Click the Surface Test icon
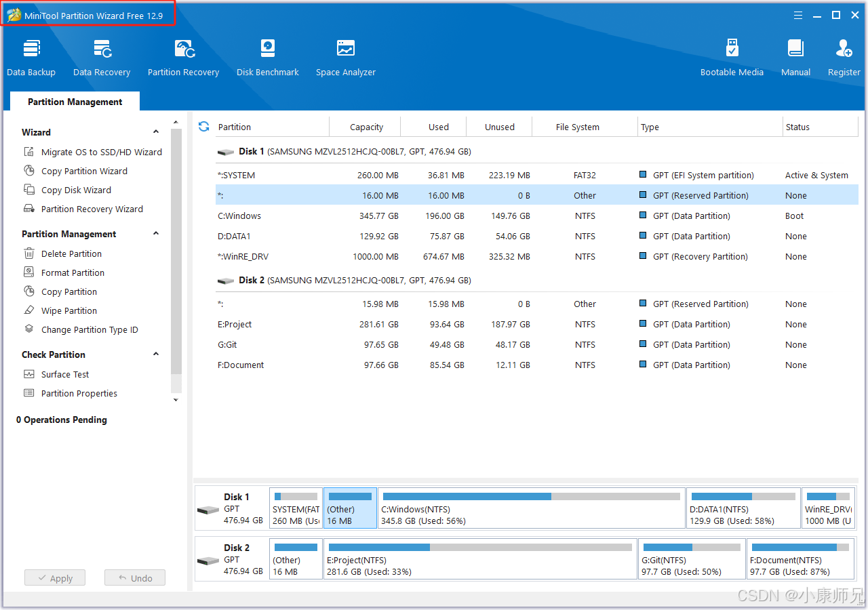This screenshot has height=610, width=868. (29, 374)
